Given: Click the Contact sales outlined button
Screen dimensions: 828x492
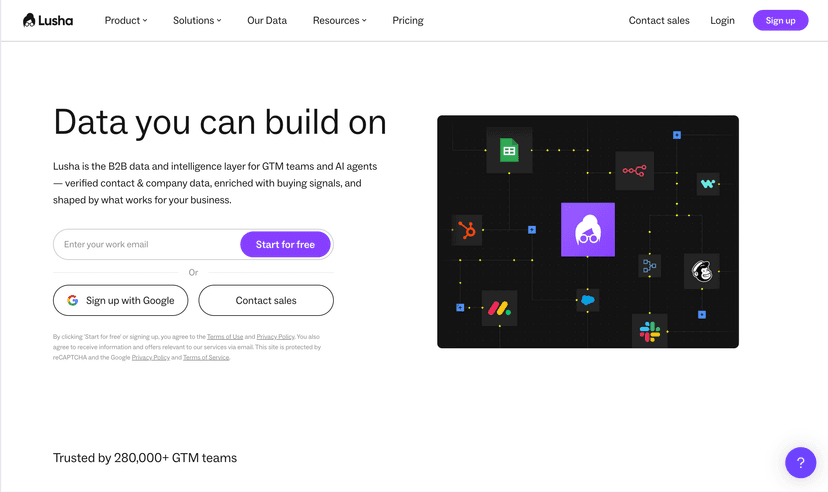Looking at the screenshot, I should (x=266, y=300).
